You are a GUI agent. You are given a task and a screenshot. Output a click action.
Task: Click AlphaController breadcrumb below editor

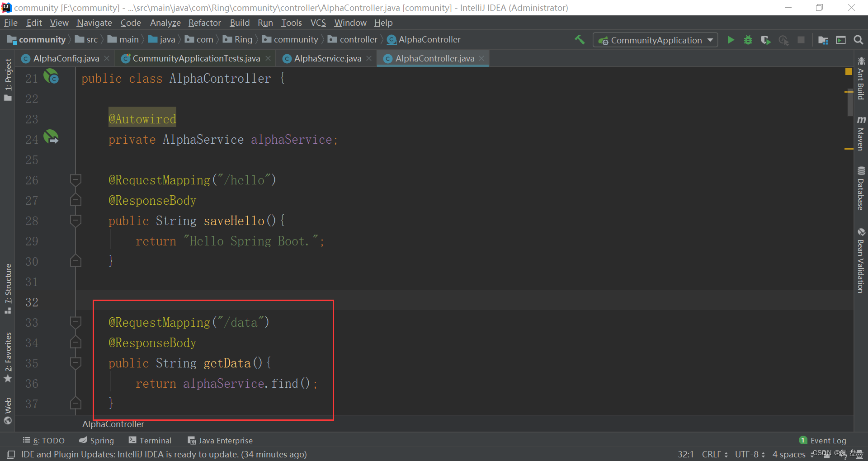tap(113, 424)
